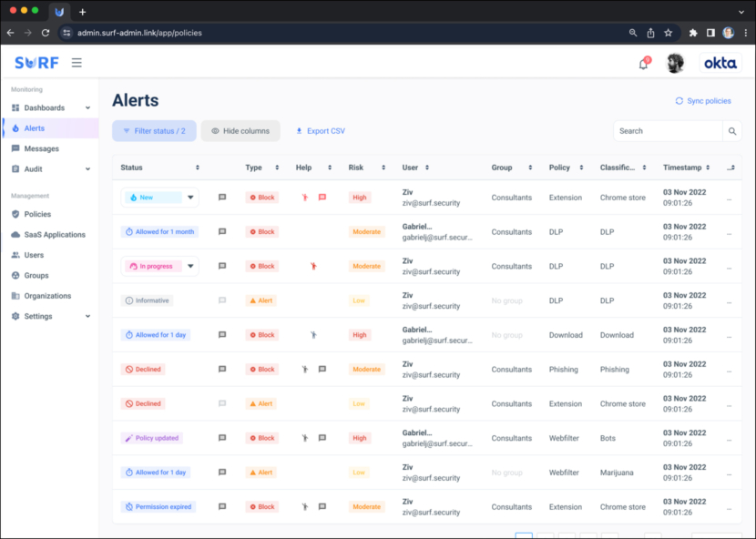Expand the status dropdown on the New alert
Image resolution: width=756 pixels, height=539 pixels.
pos(189,197)
